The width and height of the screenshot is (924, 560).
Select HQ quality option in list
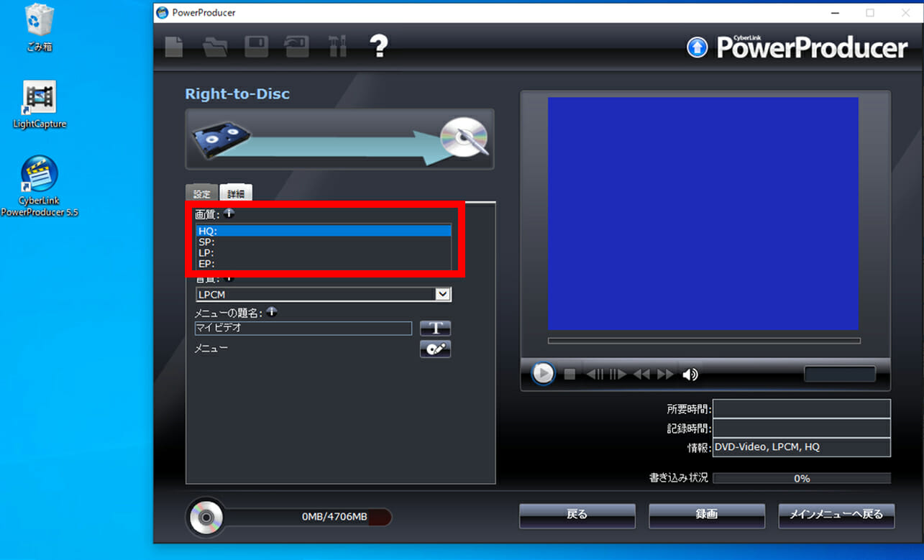click(x=324, y=231)
